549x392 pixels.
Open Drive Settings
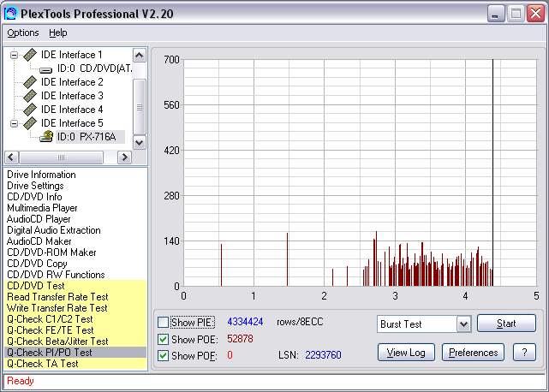pyautogui.click(x=35, y=186)
